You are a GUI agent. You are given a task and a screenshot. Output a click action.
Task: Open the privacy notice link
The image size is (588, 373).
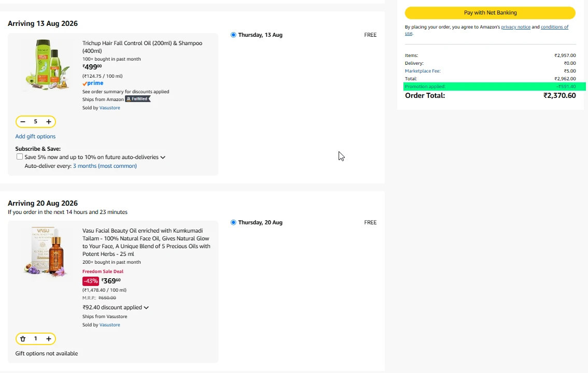click(515, 27)
